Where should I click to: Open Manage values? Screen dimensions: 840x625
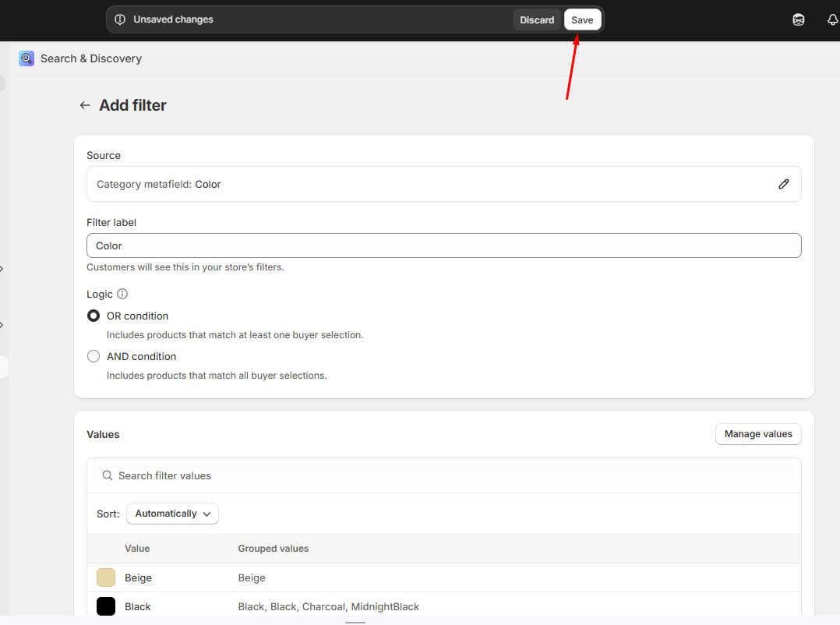coord(757,434)
